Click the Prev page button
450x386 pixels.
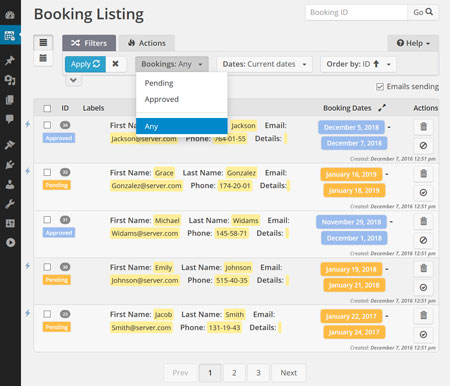pos(180,373)
